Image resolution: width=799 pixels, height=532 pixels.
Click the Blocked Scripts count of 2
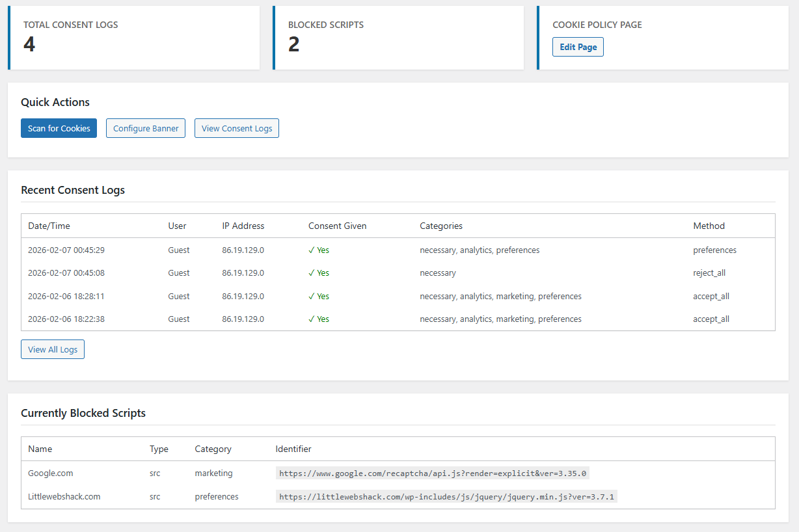coord(292,44)
